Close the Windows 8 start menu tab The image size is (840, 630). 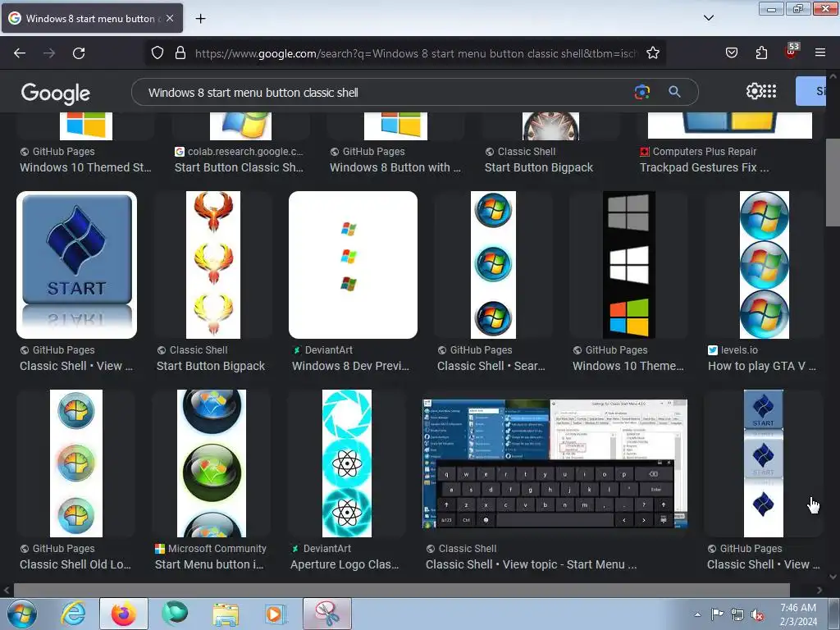pos(170,18)
